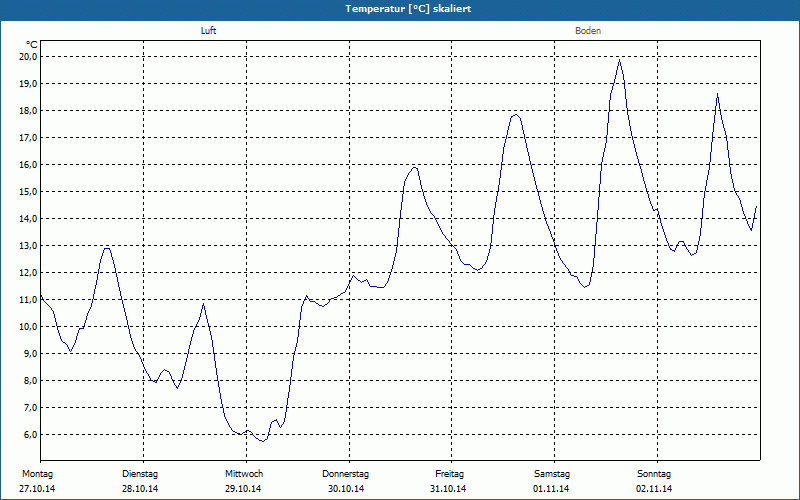This screenshot has height=500, width=800.
Task: Click the date 28.10.14
Action: (x=140, y=489)
